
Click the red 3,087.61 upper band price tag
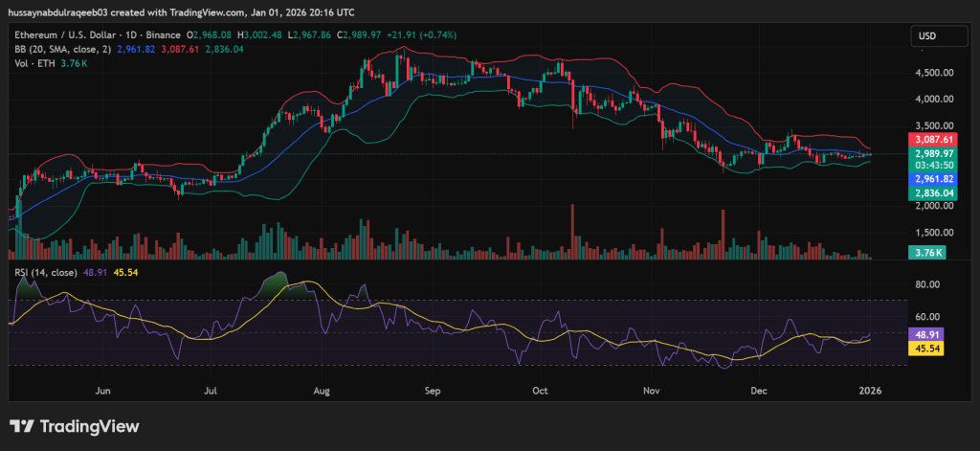(928, 139)
